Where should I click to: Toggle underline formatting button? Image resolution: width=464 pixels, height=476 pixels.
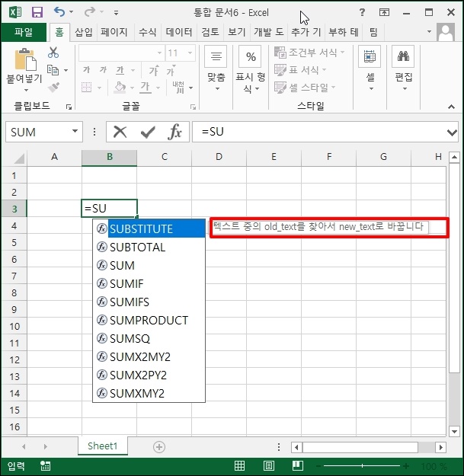[120, 70]
